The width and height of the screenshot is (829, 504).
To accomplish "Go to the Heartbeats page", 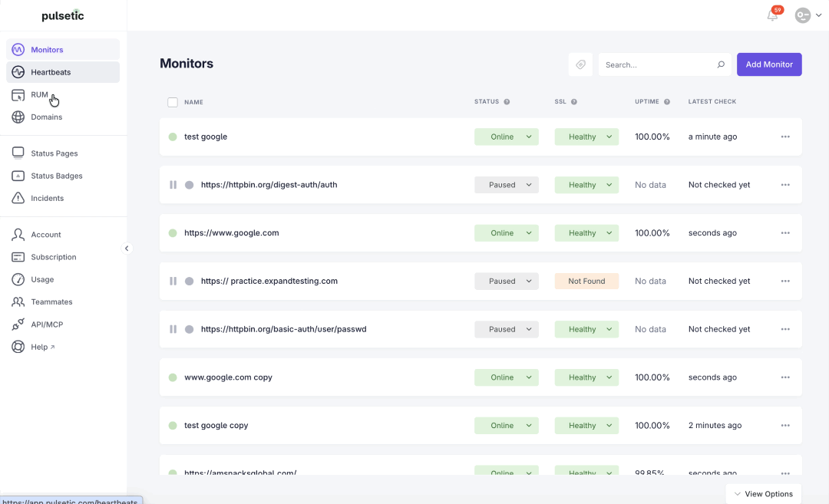I will point(63,72).
